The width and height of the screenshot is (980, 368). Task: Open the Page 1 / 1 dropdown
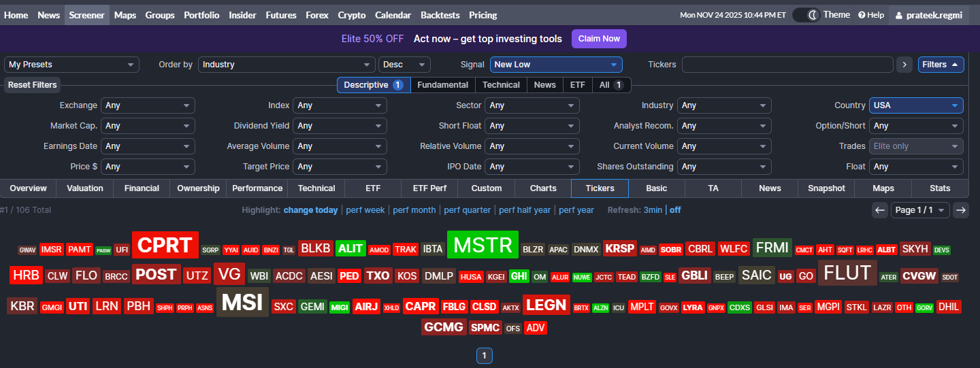coord(920,210)
